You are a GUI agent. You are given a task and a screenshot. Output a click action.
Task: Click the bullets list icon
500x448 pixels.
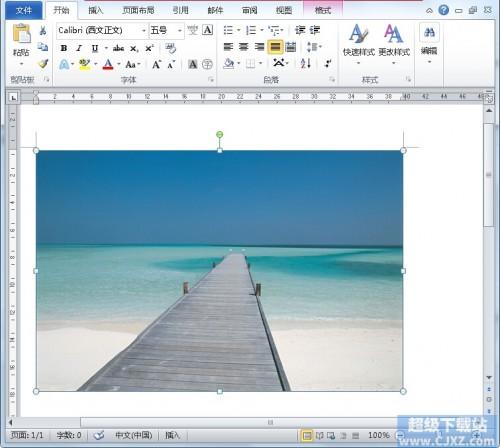(x=228, y=30)
